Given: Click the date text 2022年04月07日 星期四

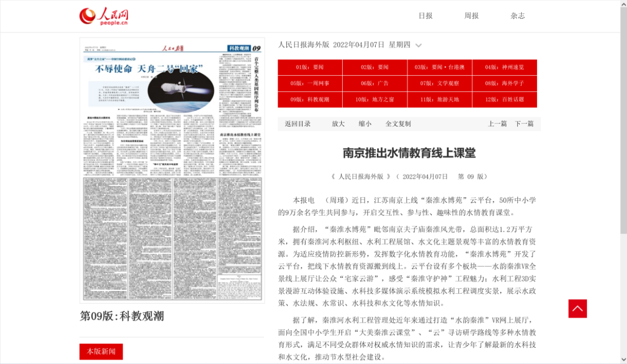Looking at the screenshot, I should pyautogui.click(x=371, y=45).
